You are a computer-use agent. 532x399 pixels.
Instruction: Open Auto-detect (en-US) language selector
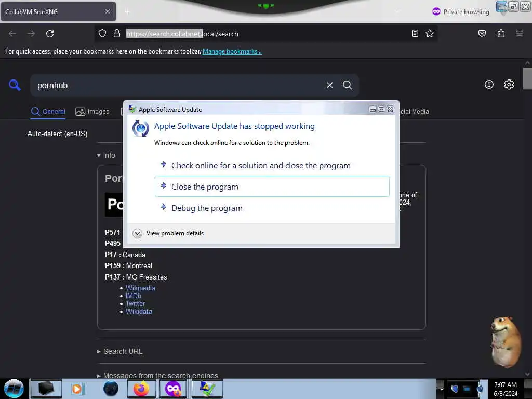[x=57, y=134]
